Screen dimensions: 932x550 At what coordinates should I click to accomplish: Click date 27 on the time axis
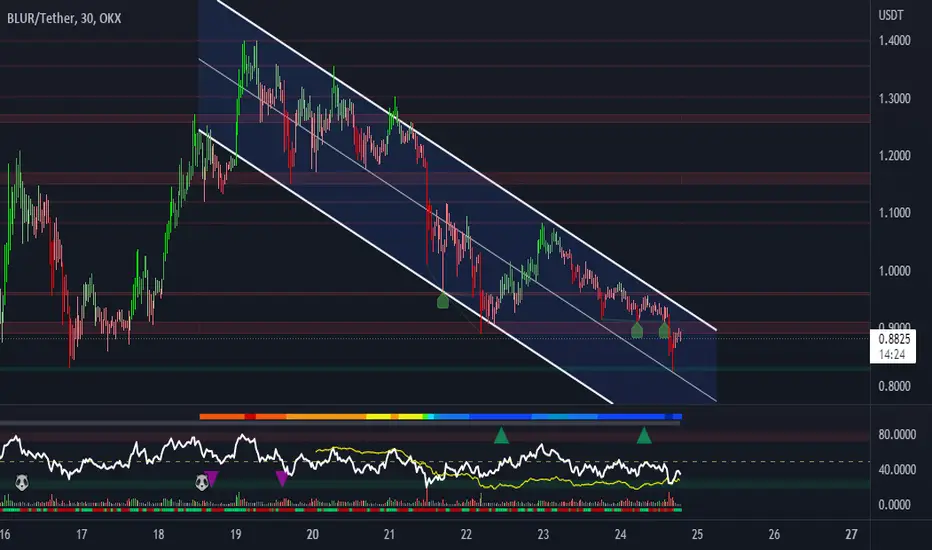[x=851, y=534]
